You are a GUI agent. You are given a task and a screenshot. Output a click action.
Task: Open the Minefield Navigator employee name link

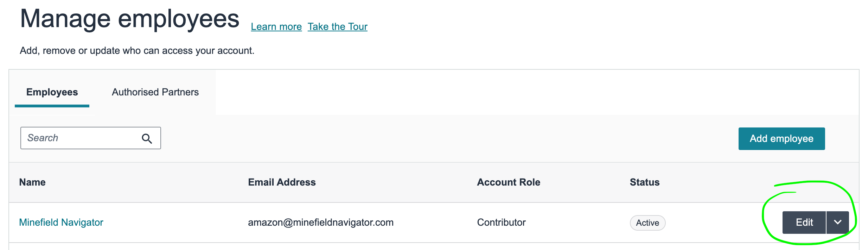pyautogui.click(x=61, y=223)
